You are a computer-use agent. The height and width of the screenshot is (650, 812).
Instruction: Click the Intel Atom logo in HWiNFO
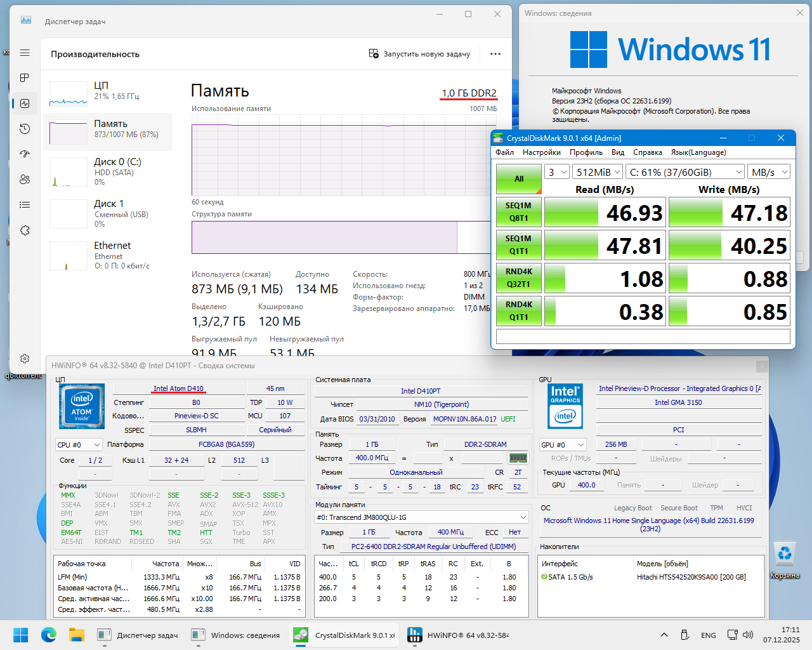tap(82, 406)
